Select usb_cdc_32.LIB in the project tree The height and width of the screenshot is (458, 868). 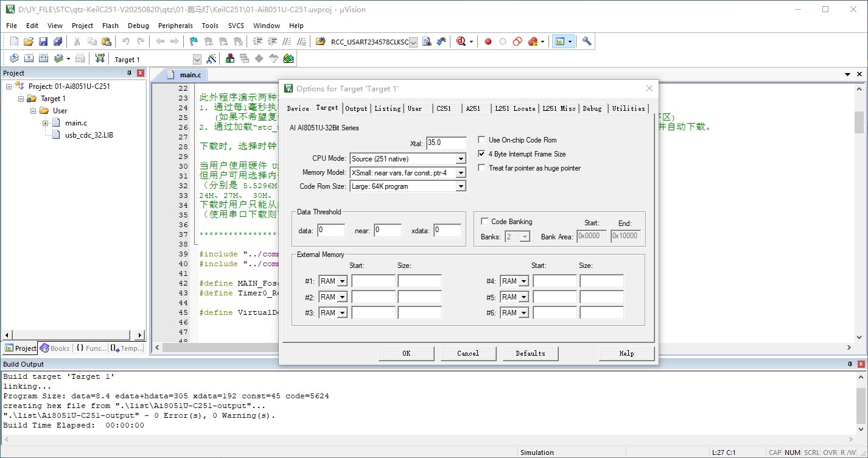click(89, 135)
